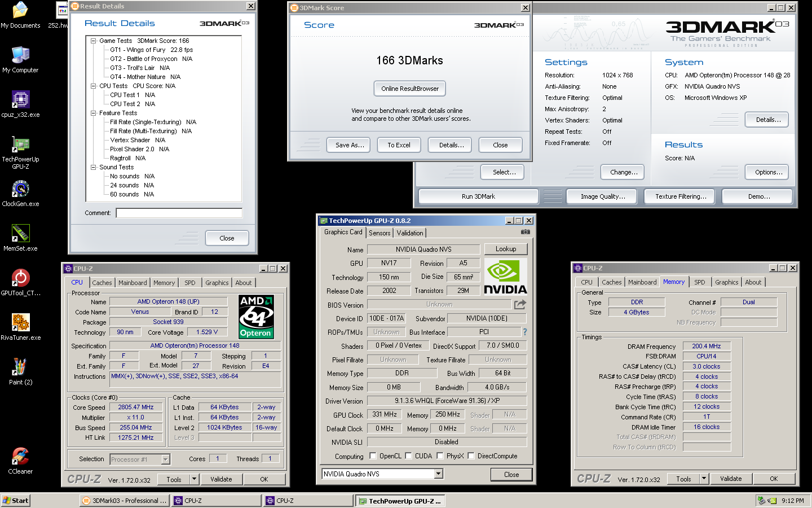Enable DirectCompute checkbox in GPU-Z
The height and width of the screenshot is (508, 812).
tap(471, 456)
